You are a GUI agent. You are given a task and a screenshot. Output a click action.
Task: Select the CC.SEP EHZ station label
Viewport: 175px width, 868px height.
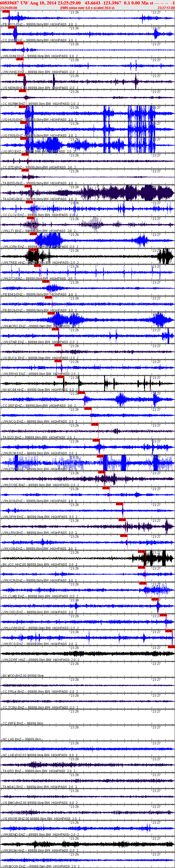pyautogui.click(x=39, y=406)
